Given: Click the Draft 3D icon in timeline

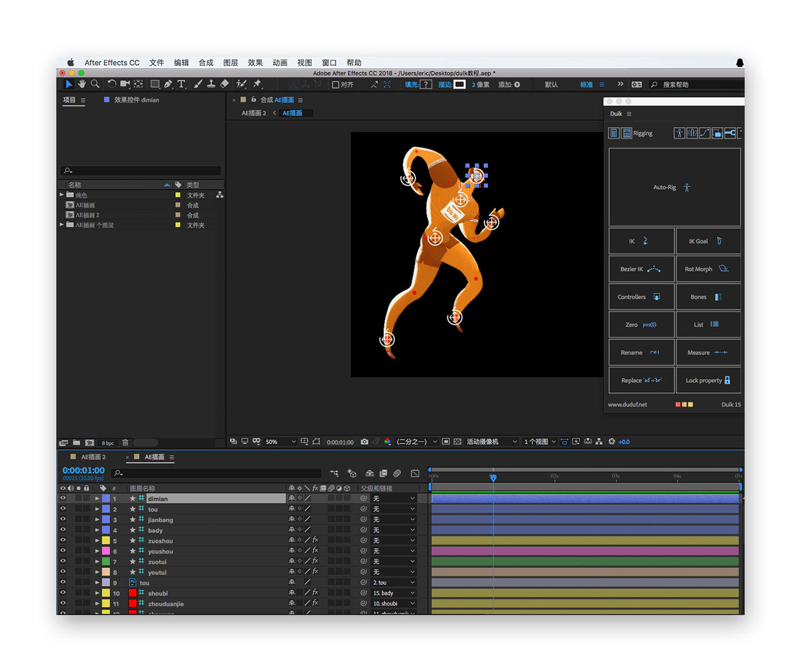Looking at the screenshot, I should [352, 474].
